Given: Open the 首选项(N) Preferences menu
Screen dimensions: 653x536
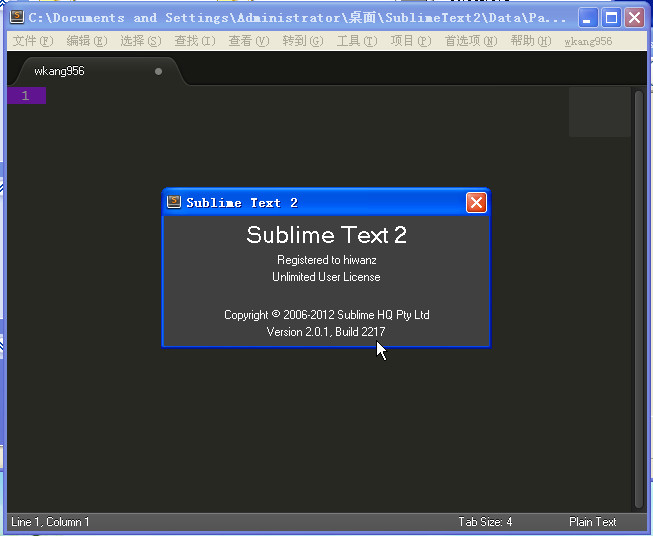Looking at the screenshot, I should (x=471, y=41).
